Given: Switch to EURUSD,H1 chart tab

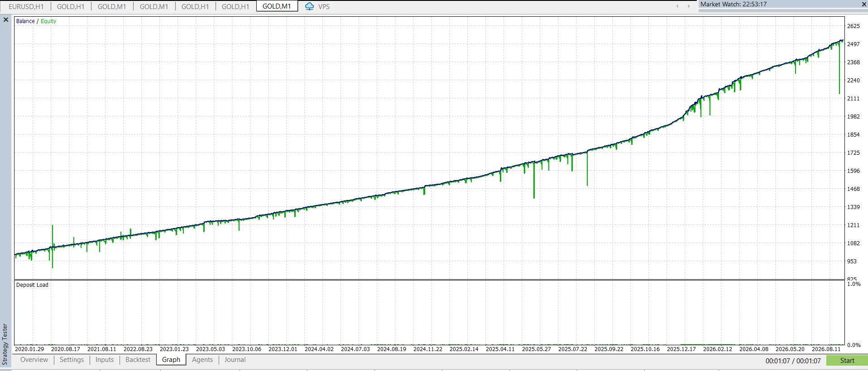Looking at the screenshot, I should pyautogui.click(x=26, y=6).
